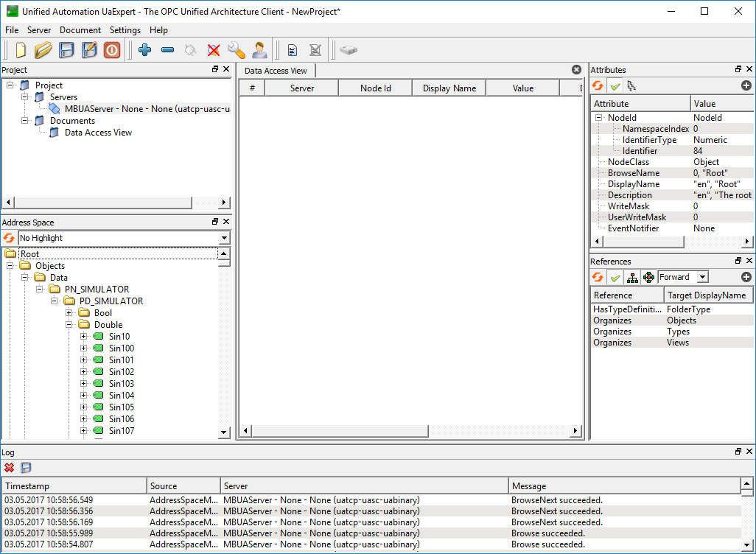The height and width of the screenshot is (554, 756).
Task: Select the Add Server toolbar icon
Action: [x=145, y=50]
